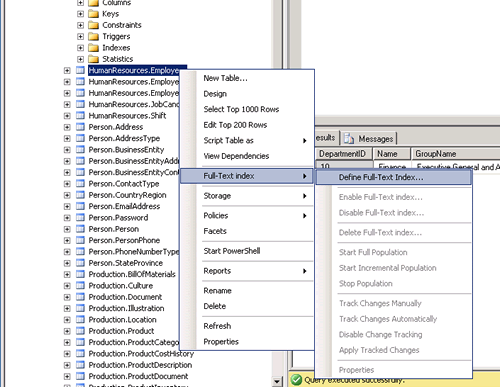Expand the Triggers folder node
The image size is (500, 387).
(80, 37)
